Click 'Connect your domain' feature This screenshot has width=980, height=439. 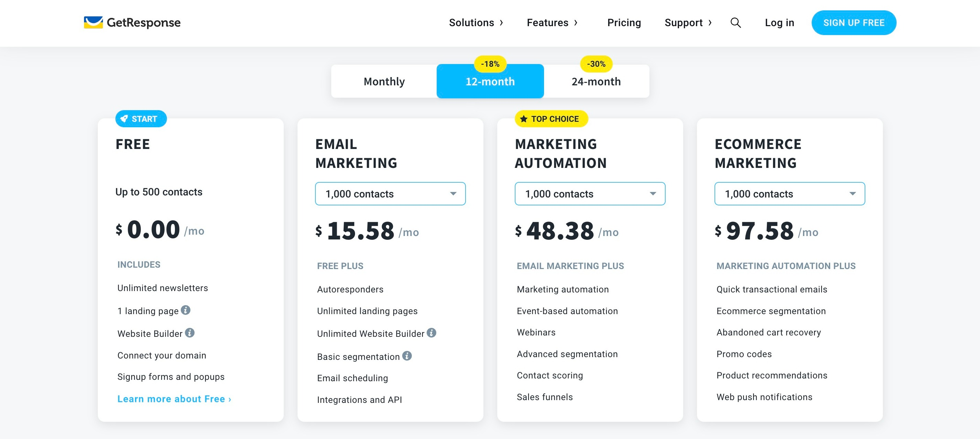coord(162,355)
